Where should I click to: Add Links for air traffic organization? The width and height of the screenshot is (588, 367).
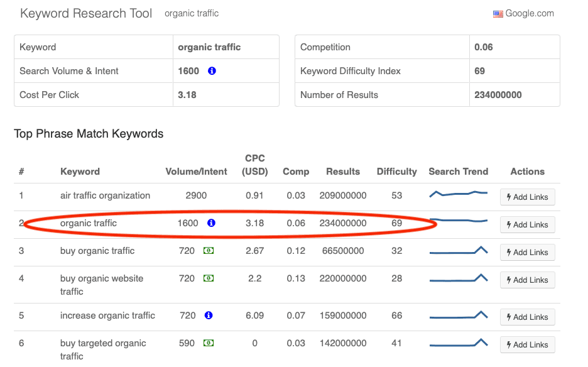click(527, 197)
